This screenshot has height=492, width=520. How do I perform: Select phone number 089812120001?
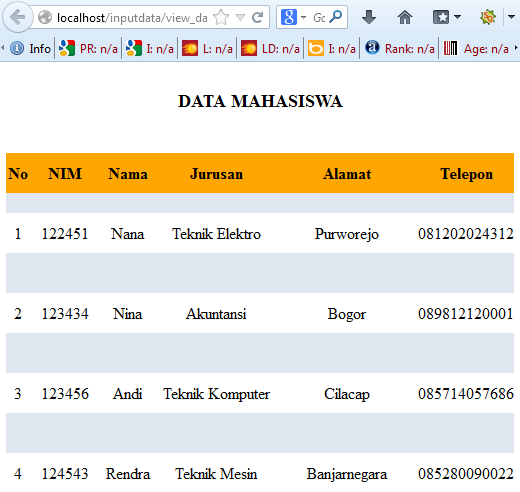coord(466,313)
